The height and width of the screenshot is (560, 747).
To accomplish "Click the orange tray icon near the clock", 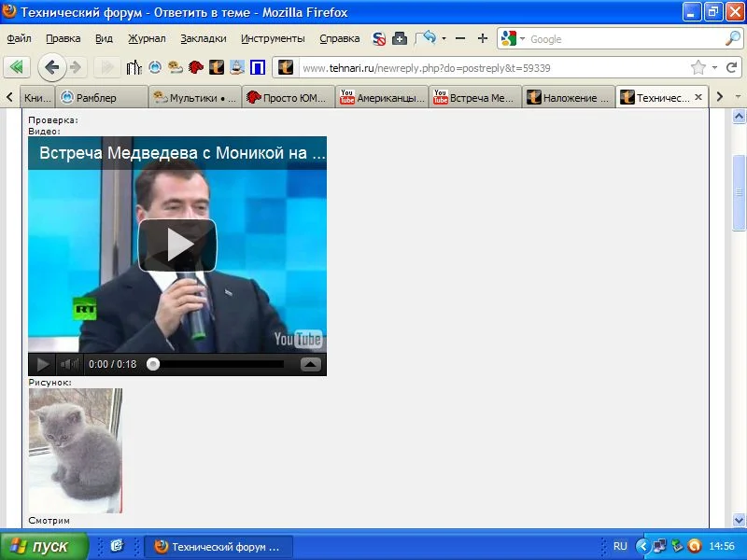I will pyautogui.click(x=695, y=546).
